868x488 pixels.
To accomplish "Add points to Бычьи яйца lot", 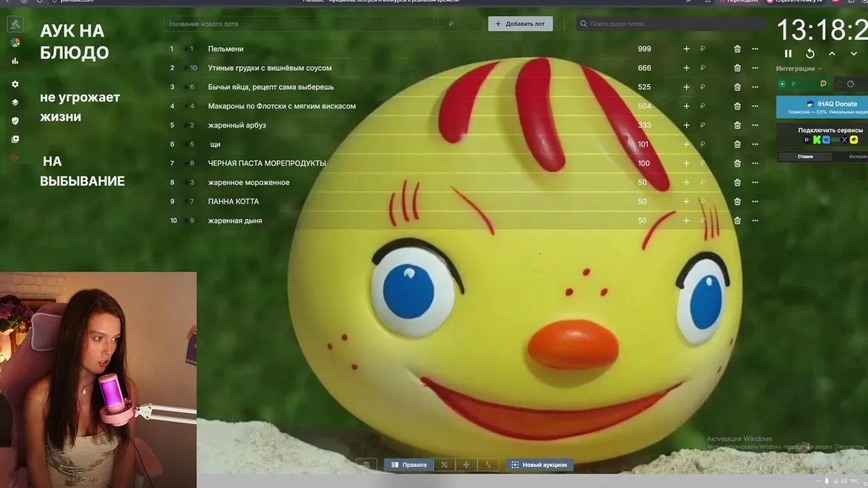I will (686, 87).
